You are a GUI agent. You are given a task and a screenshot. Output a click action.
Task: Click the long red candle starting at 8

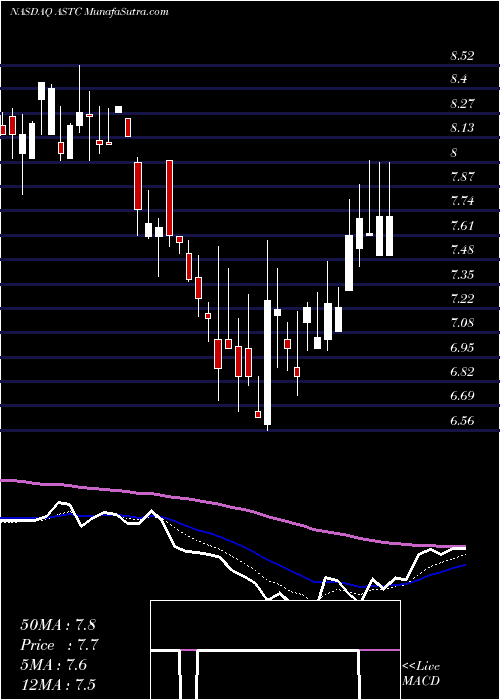[170, 198]
